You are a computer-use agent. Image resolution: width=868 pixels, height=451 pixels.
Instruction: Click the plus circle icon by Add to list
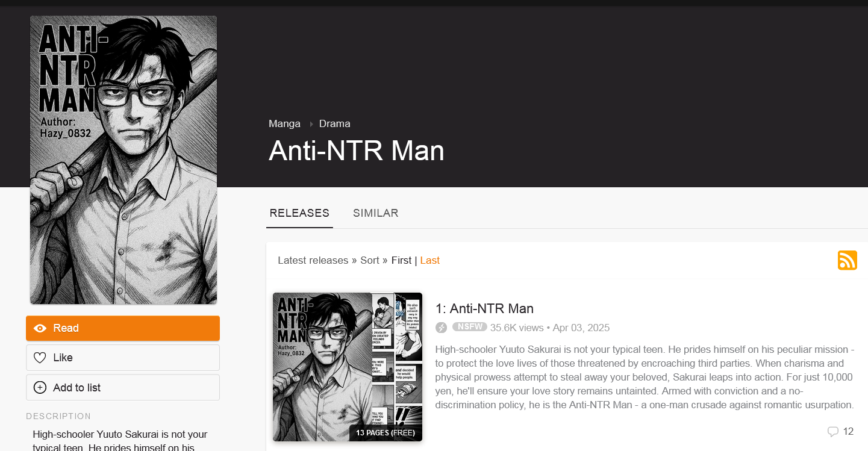(x=40, y=387)
